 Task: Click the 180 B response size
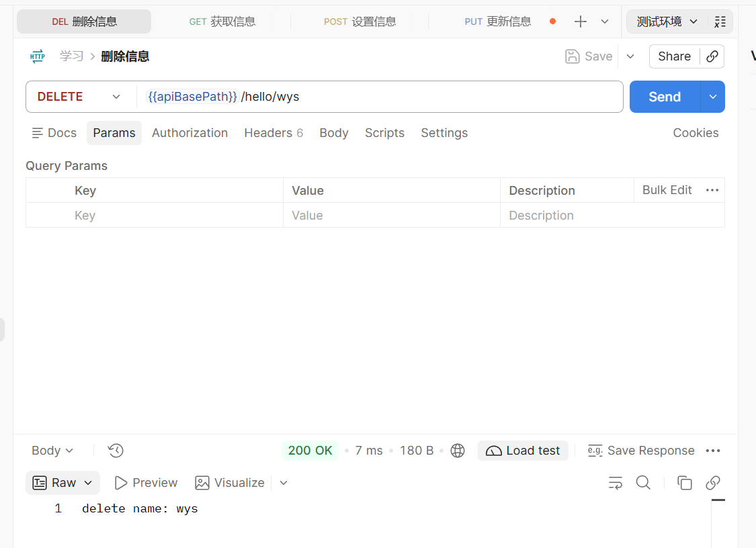pos(417,451)
